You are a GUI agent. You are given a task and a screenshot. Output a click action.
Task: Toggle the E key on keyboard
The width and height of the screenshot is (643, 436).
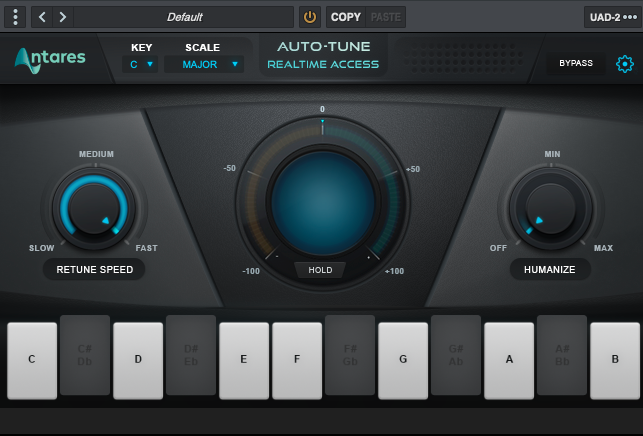(x=244, y=361)
